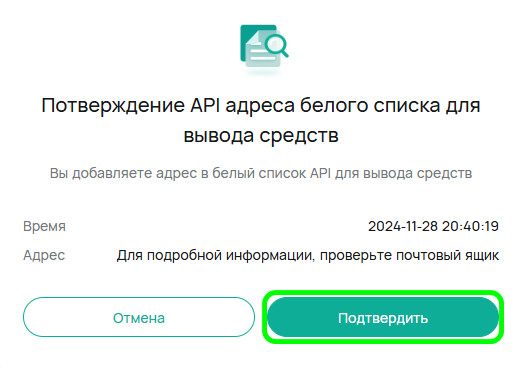Click the magnifying glass lens in illustration

(276, 43)
